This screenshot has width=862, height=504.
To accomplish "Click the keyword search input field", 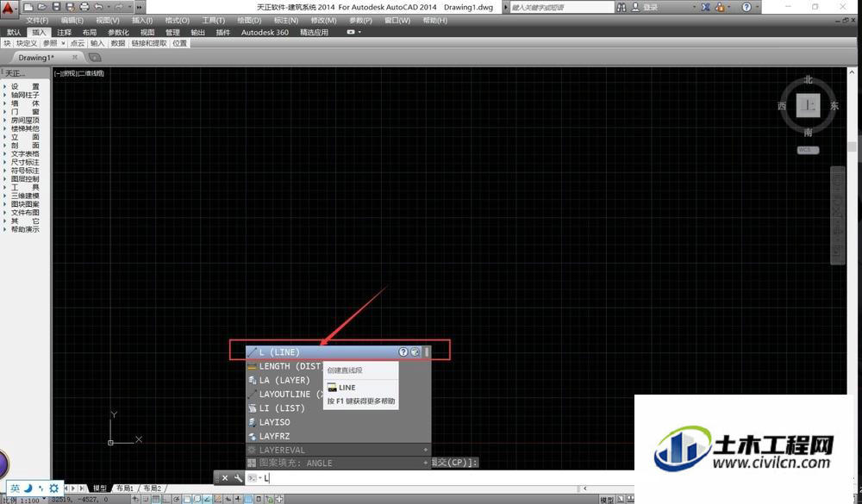I will [x=562, y=7].
